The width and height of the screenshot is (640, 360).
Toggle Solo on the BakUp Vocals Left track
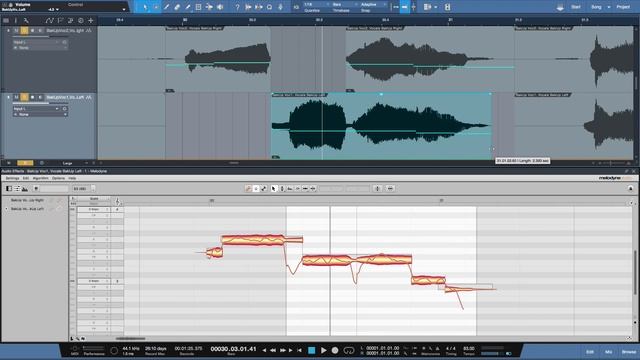click(24, 97)
